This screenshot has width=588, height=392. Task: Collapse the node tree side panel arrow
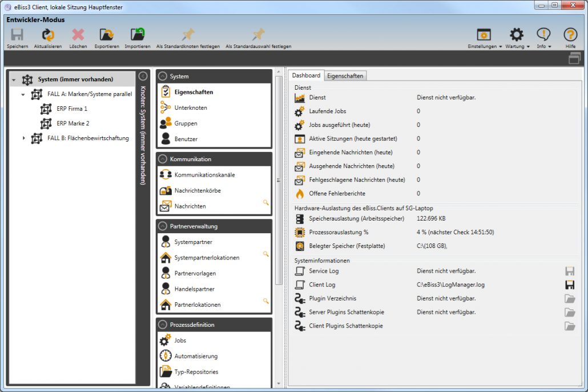click(x=143, y=76)
